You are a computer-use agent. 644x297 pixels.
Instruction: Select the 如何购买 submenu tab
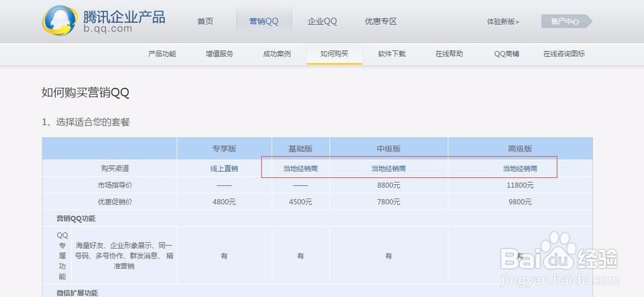click(334, 54)
